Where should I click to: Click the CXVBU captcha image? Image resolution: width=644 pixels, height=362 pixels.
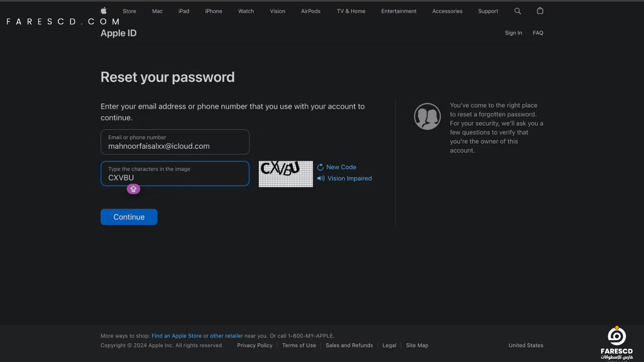[286, 174]
